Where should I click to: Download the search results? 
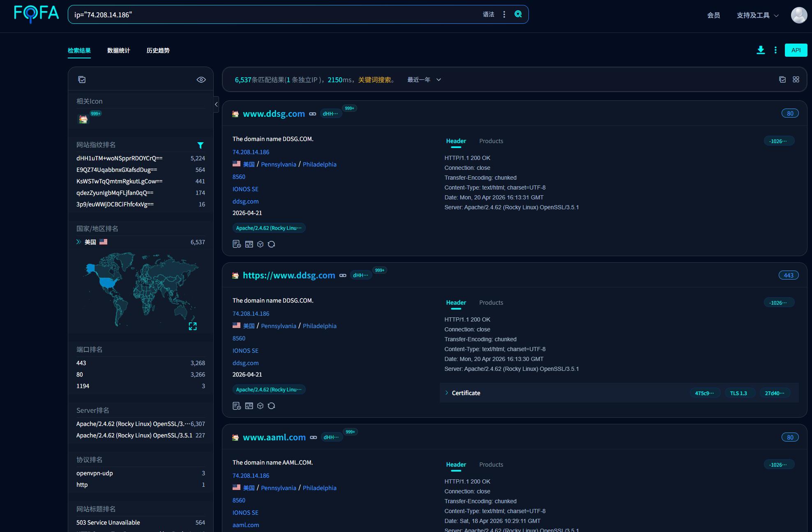pos(761,50)
